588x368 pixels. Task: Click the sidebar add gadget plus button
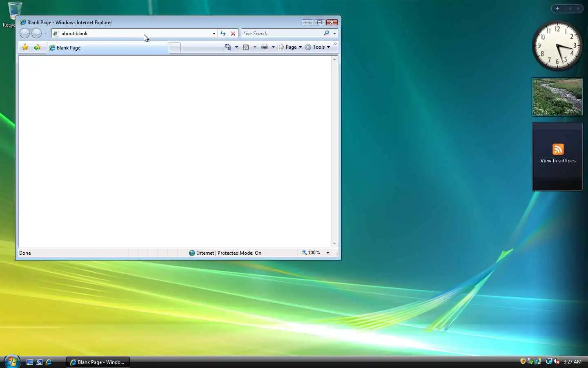pyautogui.click(x=557, y=9)
